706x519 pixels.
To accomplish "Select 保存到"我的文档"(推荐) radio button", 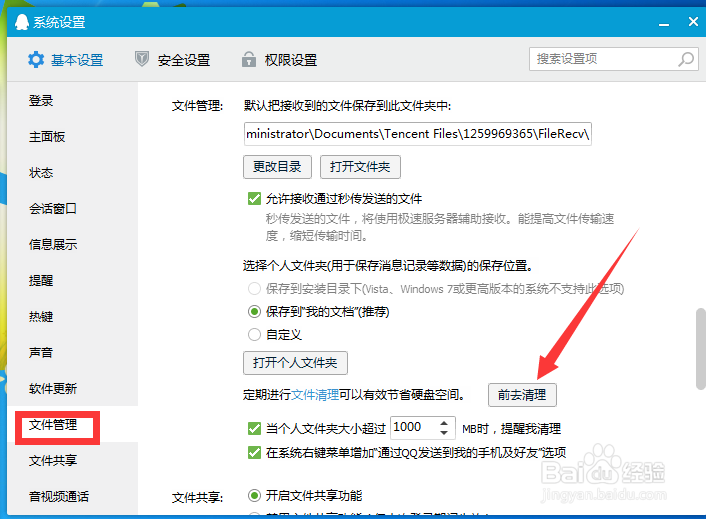I will pyautogui.click(x=254, y=311).
